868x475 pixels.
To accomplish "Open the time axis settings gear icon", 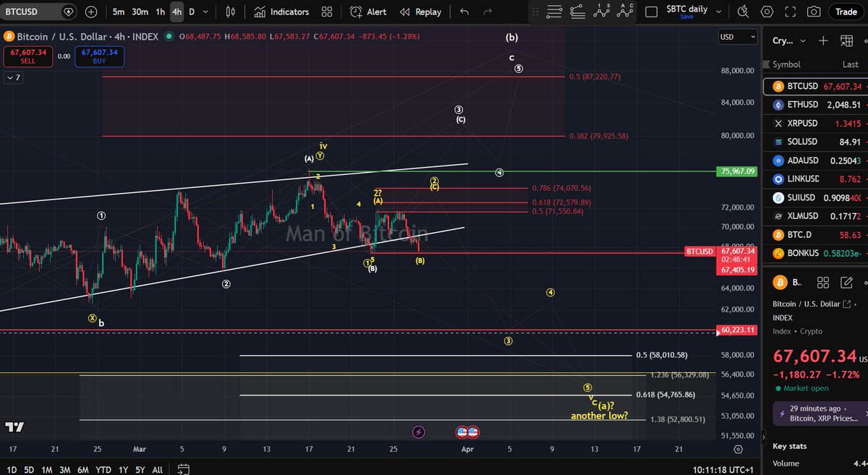I will pos(737,449).
